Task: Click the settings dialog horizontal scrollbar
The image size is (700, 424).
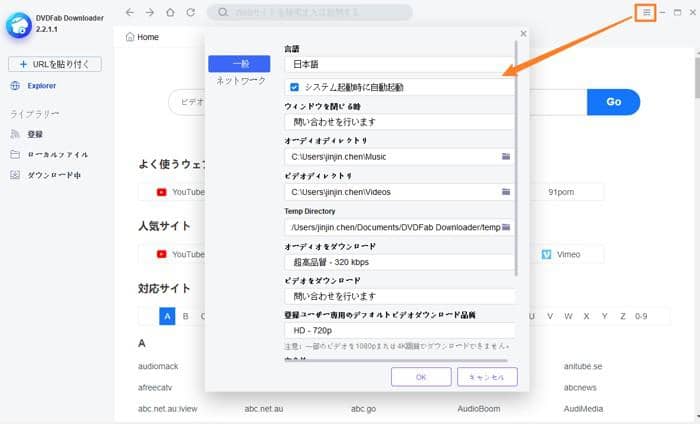Action: 396,361
